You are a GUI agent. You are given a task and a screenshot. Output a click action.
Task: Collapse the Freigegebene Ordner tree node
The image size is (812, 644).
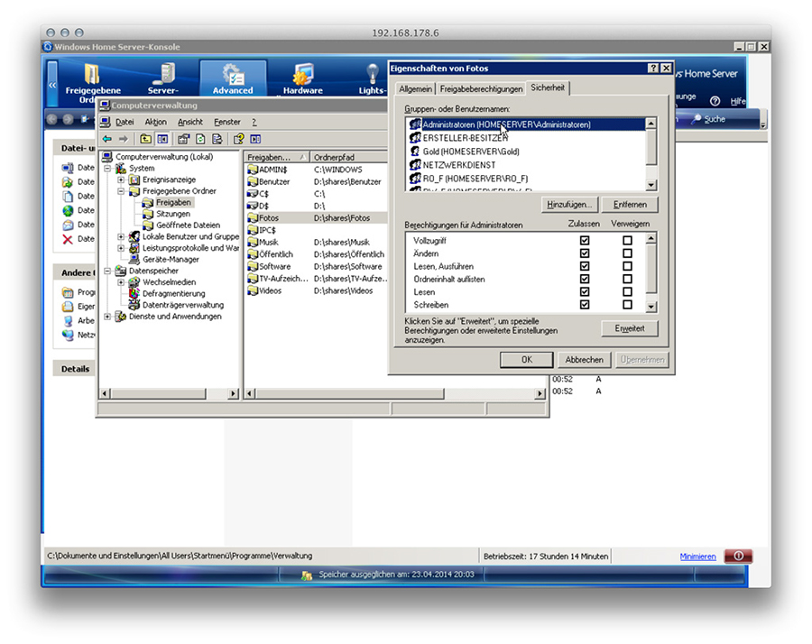(x=122, y=191)
